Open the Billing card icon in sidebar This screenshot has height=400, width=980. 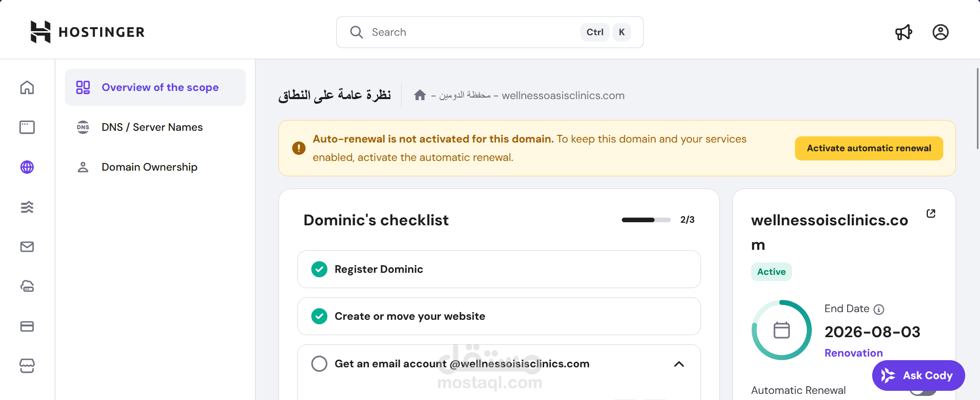27,326
